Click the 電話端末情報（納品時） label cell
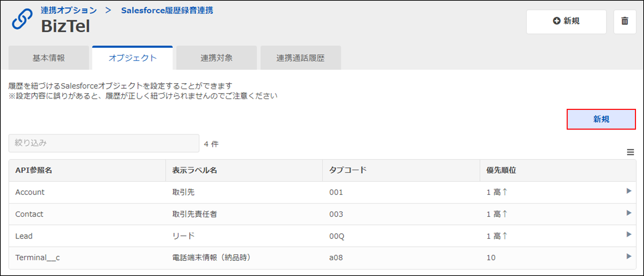The width and height of the screenshot is (644, 276). point(212,258)
